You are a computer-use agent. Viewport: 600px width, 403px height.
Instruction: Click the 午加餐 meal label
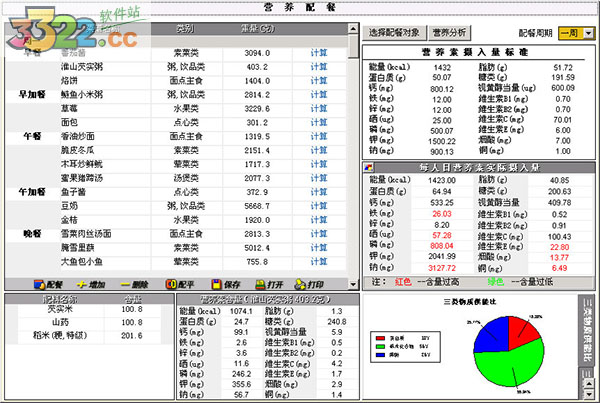coord(32,192)
